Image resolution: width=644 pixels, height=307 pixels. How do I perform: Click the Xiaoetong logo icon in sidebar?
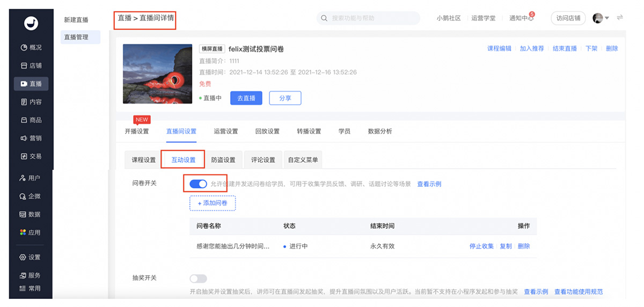coord(31,23)
